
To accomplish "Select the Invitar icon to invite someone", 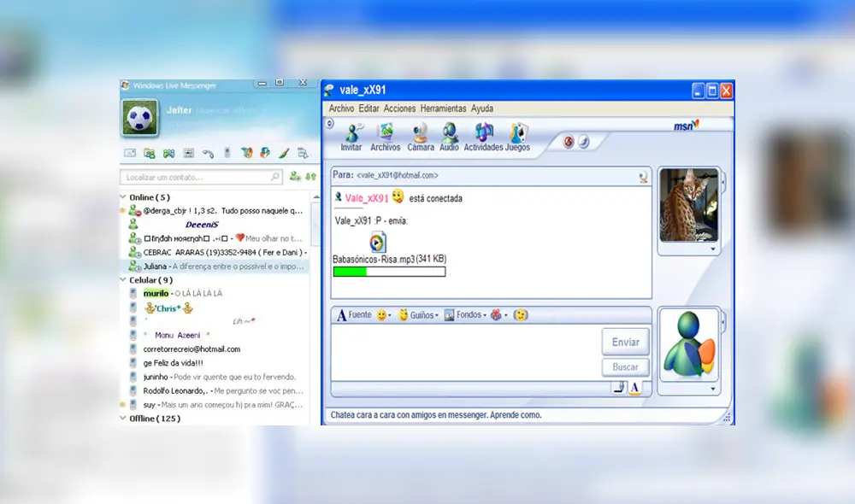I will (352, 137).
